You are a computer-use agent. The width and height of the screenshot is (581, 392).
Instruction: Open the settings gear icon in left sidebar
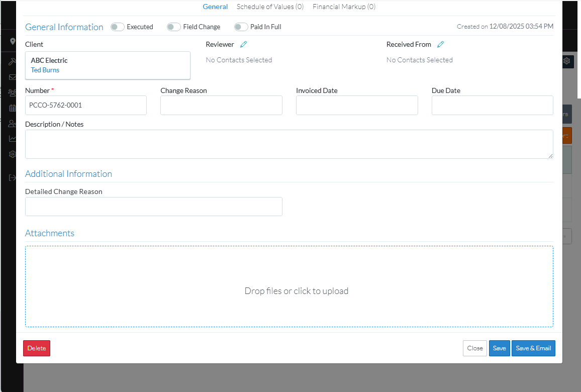pyautogui.click(x=13, y=154)
